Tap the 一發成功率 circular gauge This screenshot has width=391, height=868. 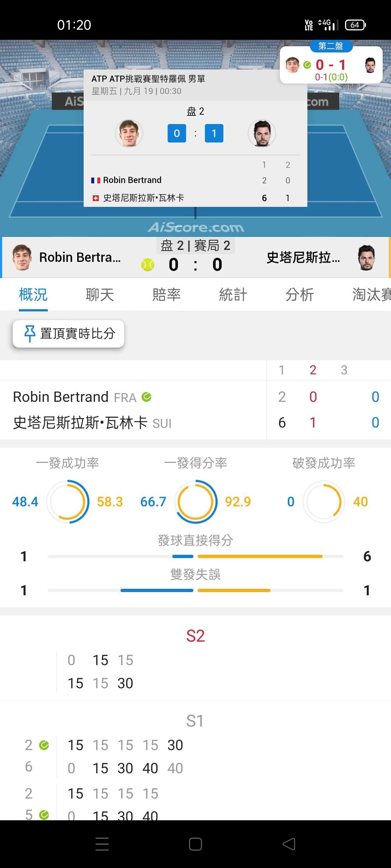pyautogui.click(x=68, y=502)
